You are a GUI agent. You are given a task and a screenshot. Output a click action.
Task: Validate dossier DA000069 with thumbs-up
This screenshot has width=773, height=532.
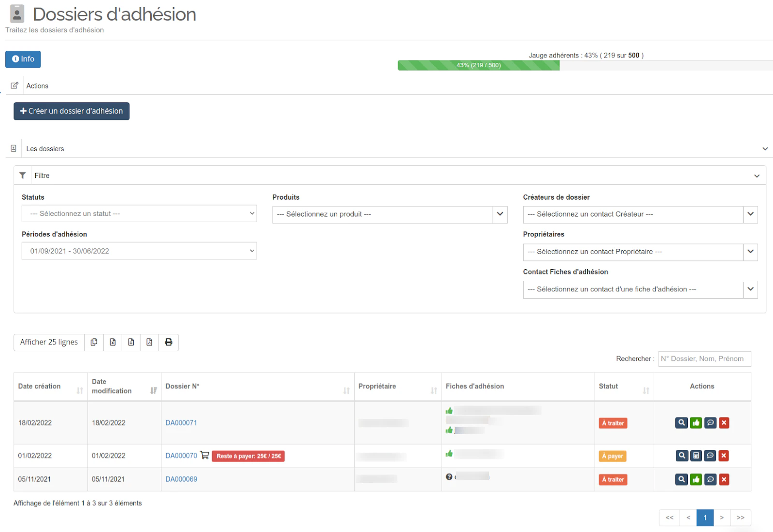pos(696,479)
